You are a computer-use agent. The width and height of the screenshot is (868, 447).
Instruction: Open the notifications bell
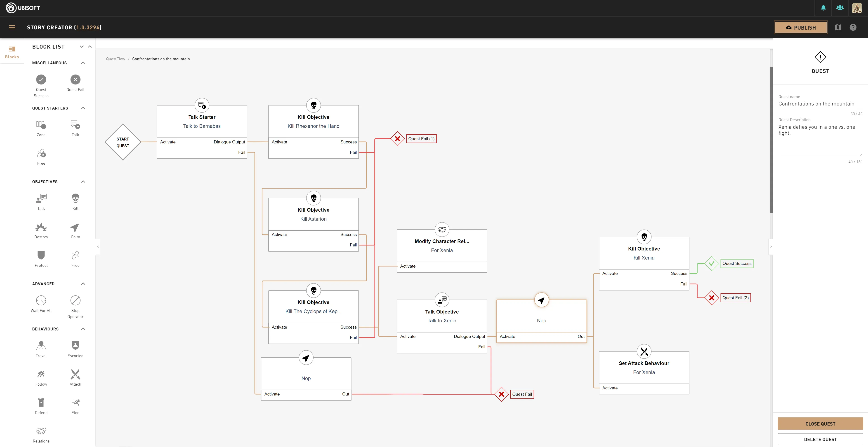tap(823, 8)
